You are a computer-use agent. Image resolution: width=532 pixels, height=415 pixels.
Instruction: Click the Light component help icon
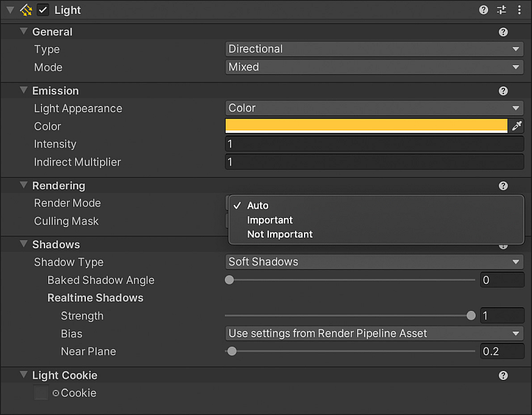coord(484,10)
